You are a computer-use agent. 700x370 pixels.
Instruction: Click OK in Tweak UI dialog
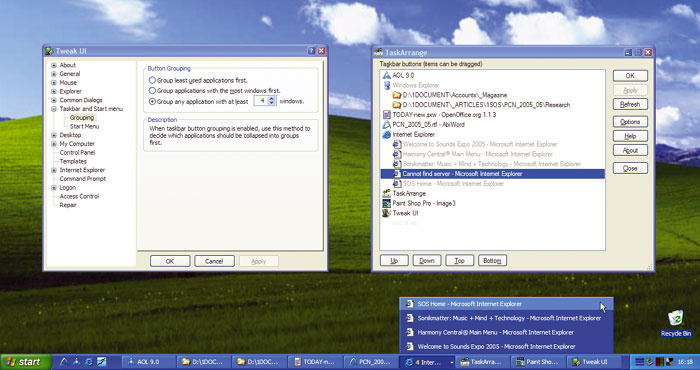click(170, 262)
